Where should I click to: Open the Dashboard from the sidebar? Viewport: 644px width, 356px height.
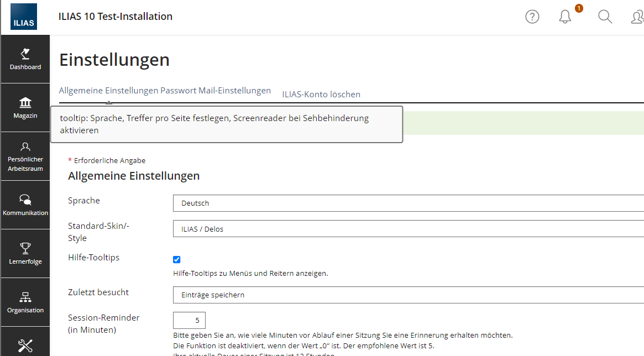pyautogui.click(x=25, y=59)
